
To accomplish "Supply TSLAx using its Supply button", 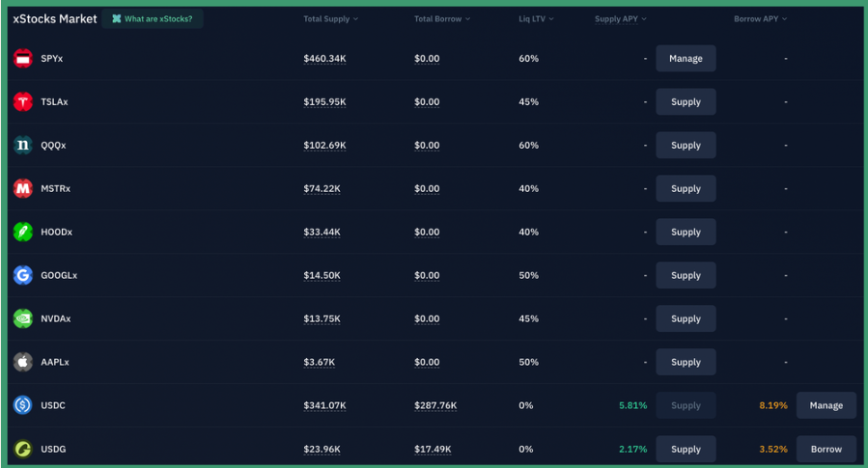I will (x=686, y=102).
